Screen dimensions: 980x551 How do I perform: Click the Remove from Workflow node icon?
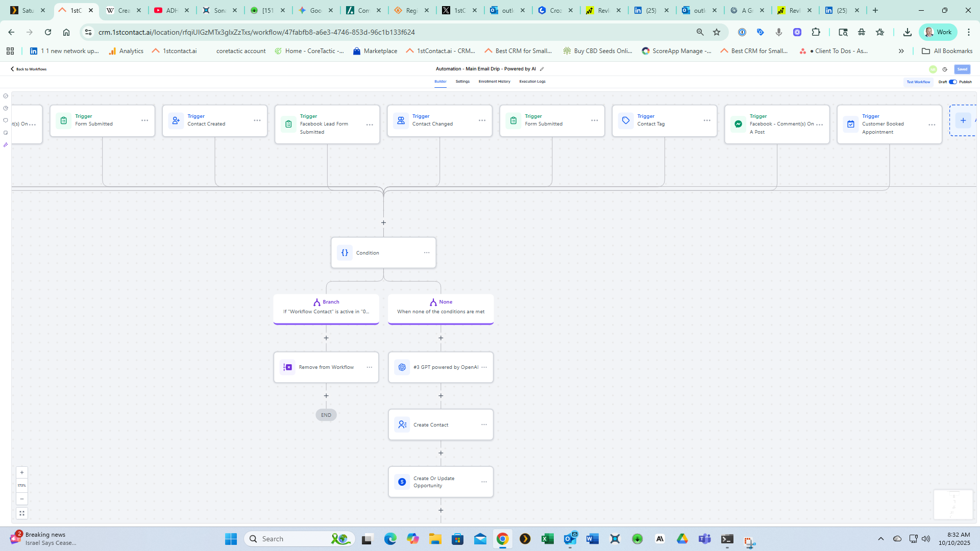click(x=288, y=367)
